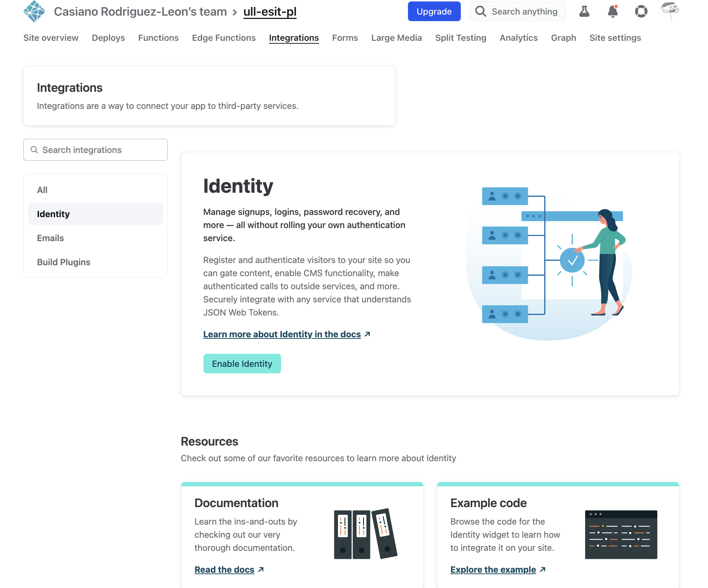Open the Large Media tab
708x588 pixels.
397,38
